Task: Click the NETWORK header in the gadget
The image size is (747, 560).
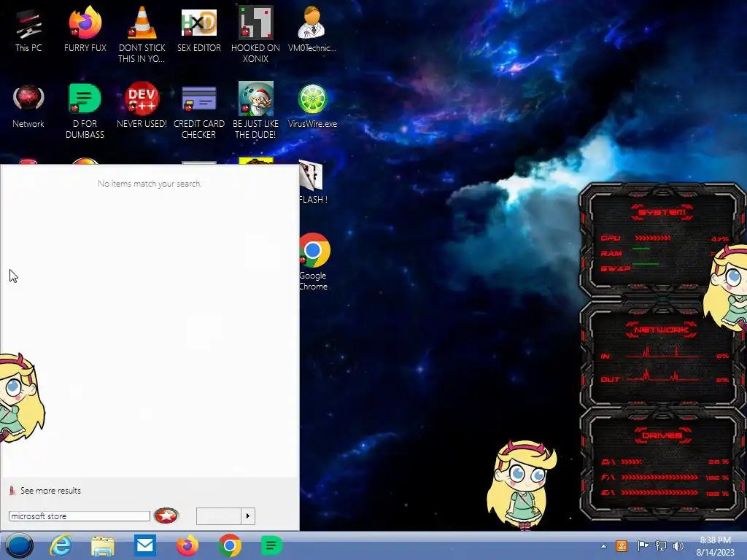Action: [661, 330]
